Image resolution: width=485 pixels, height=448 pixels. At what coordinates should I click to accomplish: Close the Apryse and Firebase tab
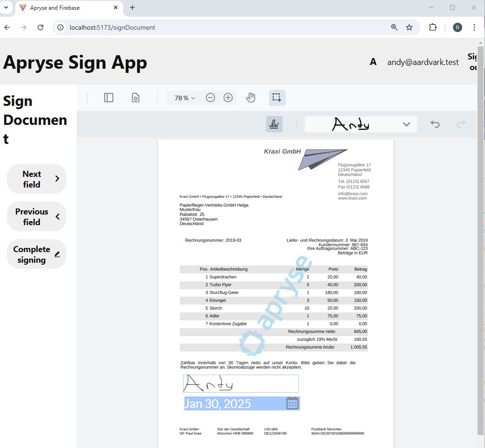click(116, 7)
